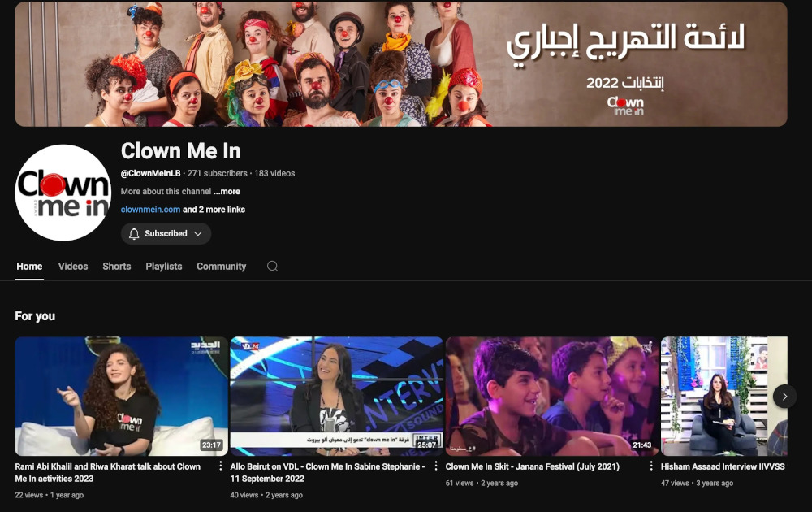Click the notification bell on Subscribed button

click(134, 234)
